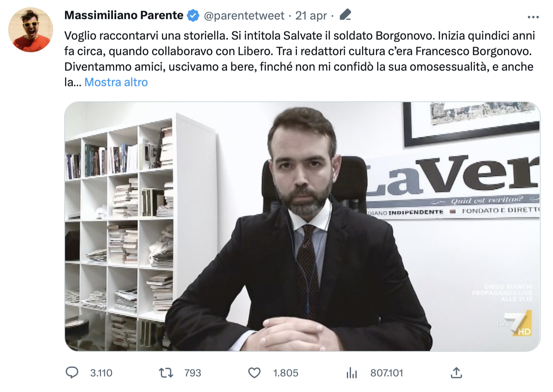Open view analytics bar chart icon
553x392 pixels.
tap(352, 372)
